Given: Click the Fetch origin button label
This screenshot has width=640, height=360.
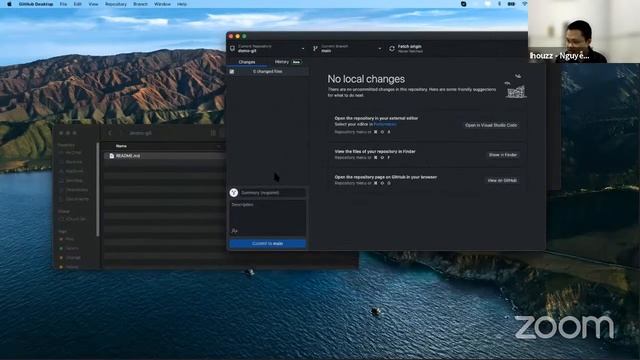Looking at the screenshot, I should click(409, 47).
